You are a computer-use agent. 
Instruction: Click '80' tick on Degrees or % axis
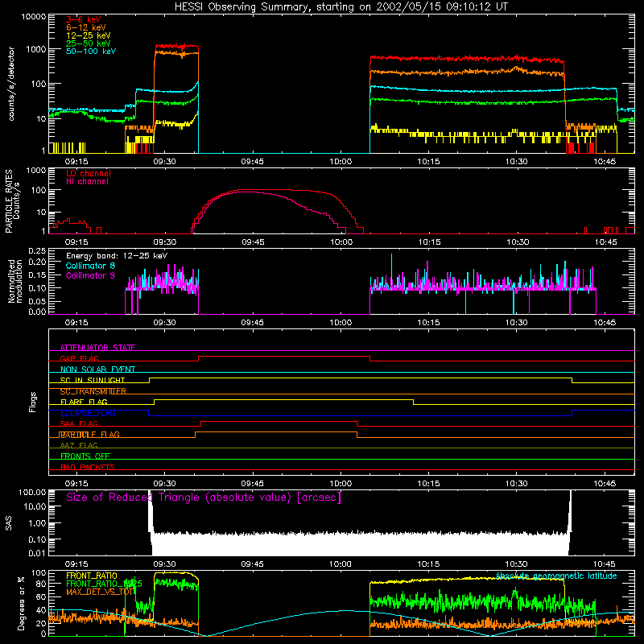[42, 584]
